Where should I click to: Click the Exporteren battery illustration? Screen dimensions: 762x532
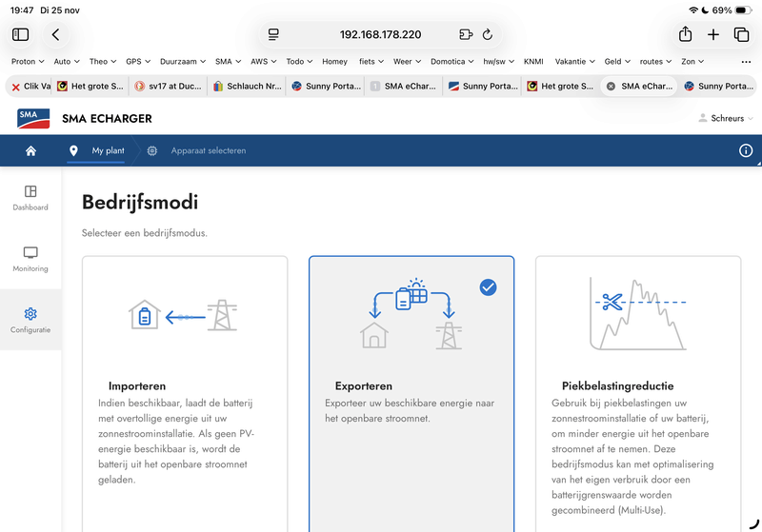pyautogui.click(x=411, y=313)
